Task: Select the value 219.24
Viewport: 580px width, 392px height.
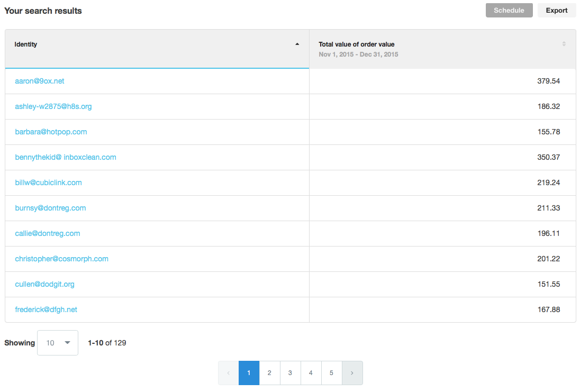Action: [x=549, y=183]
